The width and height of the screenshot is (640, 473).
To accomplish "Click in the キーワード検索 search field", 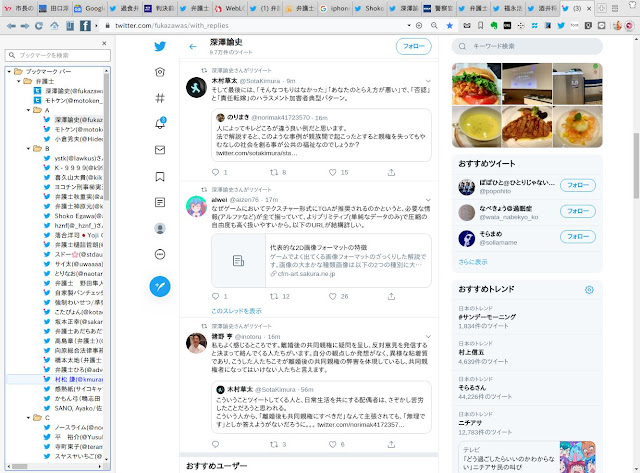I will pos(527,47).
